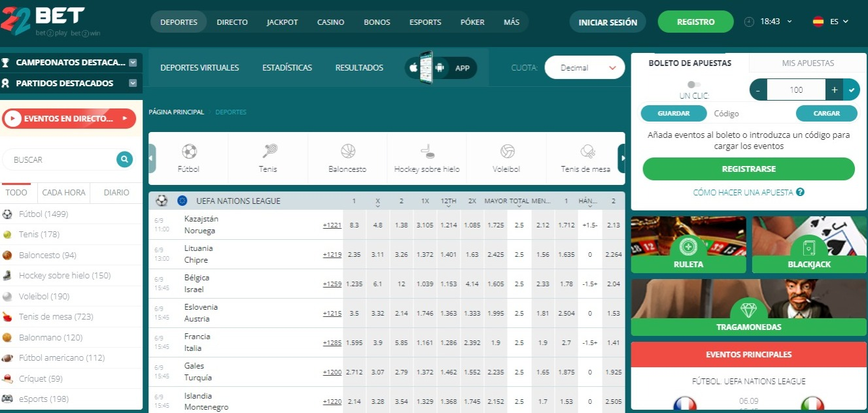The height and width of the screenshot is (413, 868).
Task: Open the Cuota Decimal dropdown
Action: [x=584, y=67]
